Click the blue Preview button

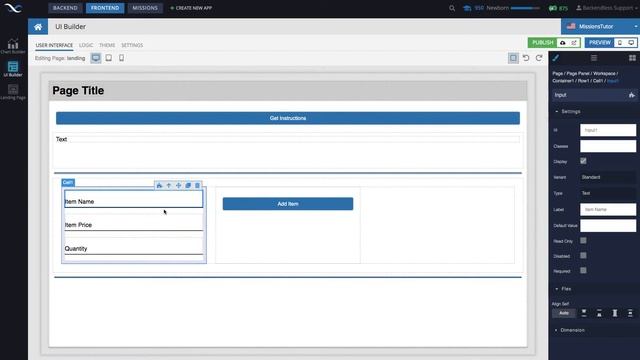(x=600, y=42)
